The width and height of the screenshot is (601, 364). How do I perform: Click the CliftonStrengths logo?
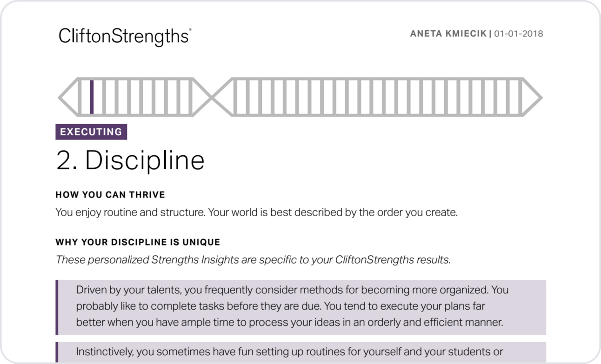click(125, 36)
